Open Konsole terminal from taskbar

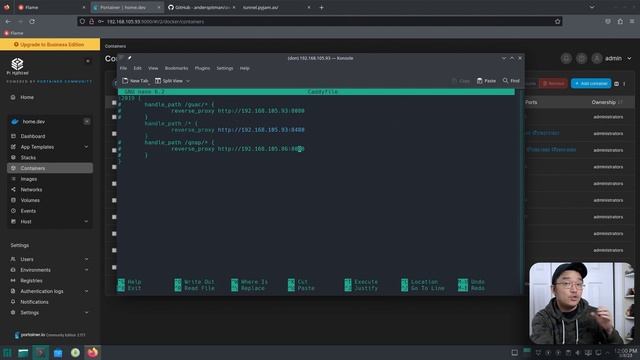[x=40, y=353]
